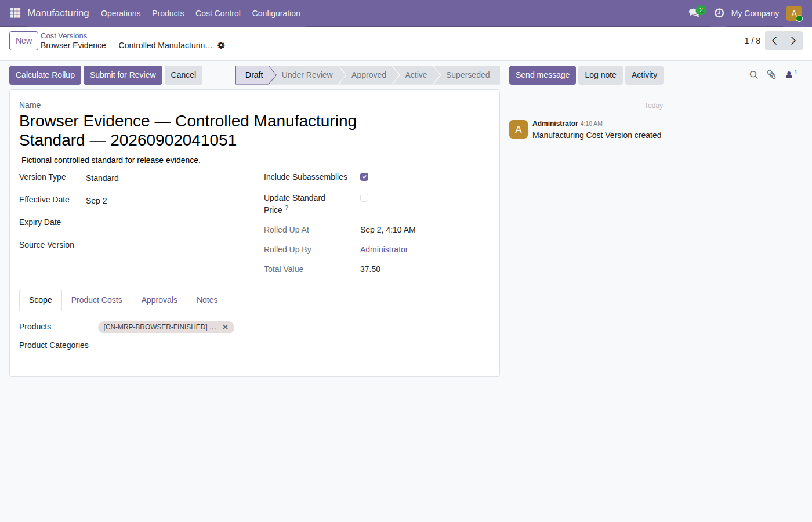The width and height of the screenshot is (812, 522).
Task: Click the New record button
Action: [x=24, y=41]
